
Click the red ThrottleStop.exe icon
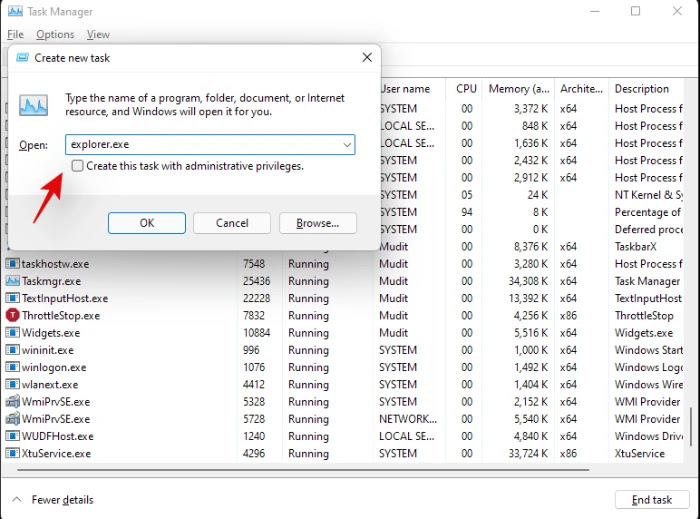pos(12,316)
